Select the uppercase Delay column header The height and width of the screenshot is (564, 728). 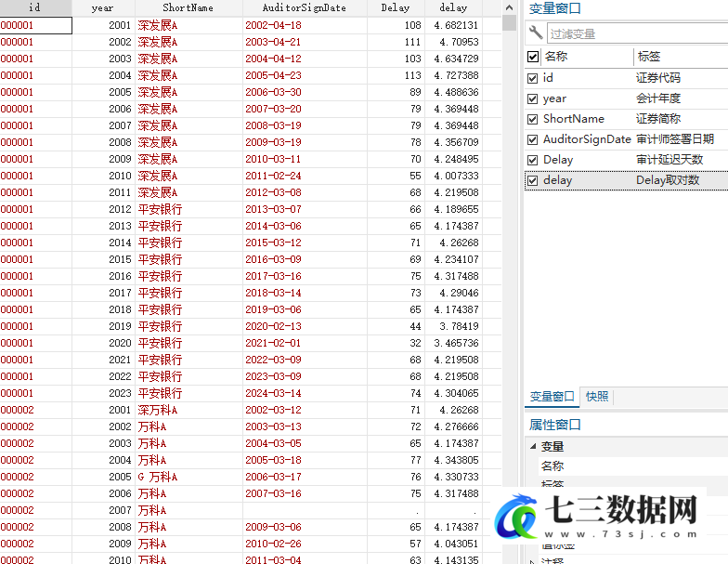396,7
